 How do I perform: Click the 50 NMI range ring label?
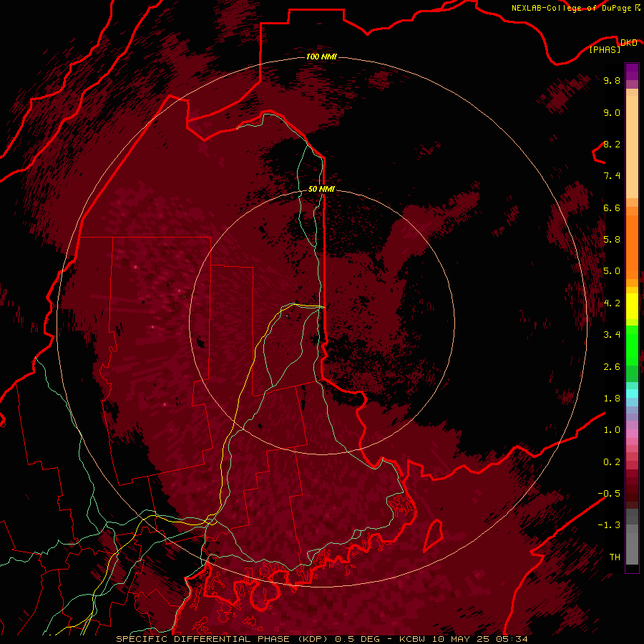pyautogui.click(x=321, y=189)
